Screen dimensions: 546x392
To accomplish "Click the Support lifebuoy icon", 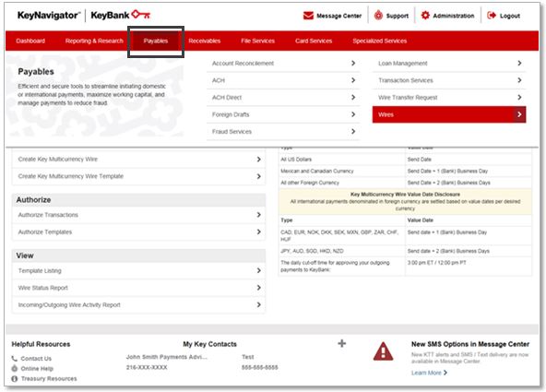I will click(378, 16).
